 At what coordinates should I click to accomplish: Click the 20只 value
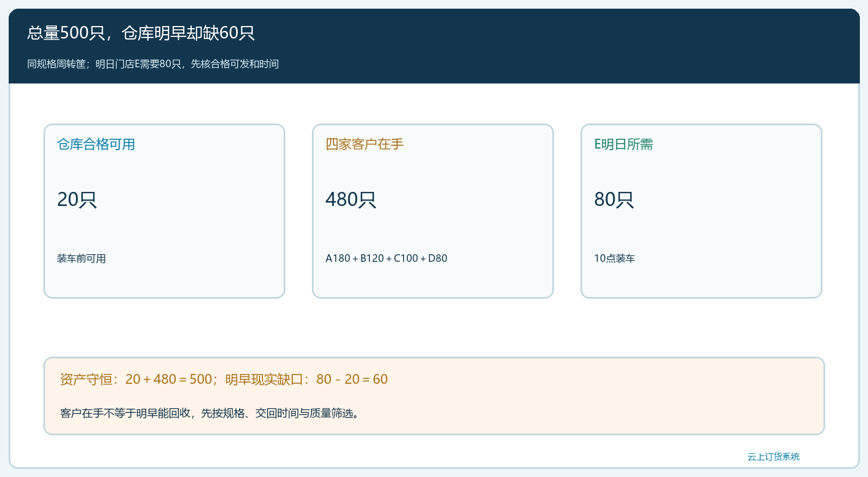77,199
